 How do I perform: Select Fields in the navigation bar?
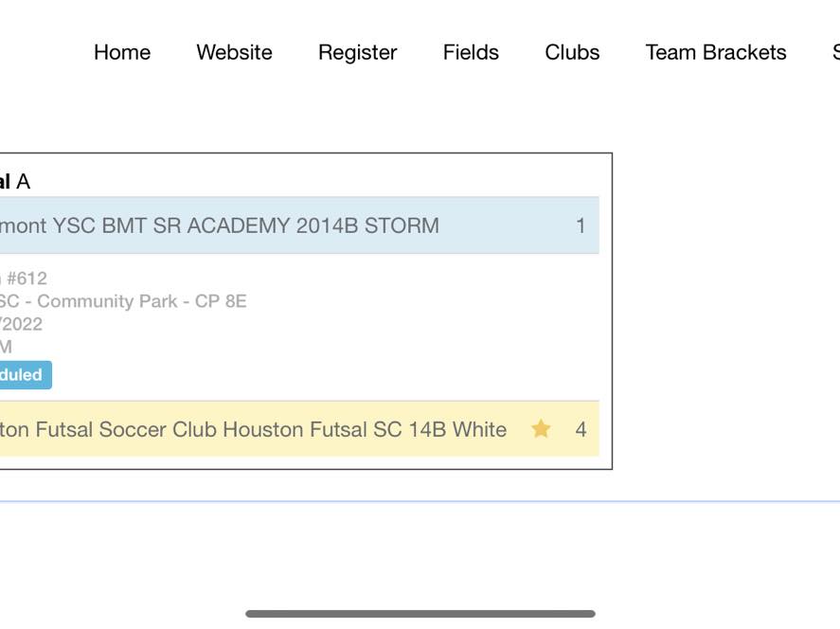[x=471, y=52]
